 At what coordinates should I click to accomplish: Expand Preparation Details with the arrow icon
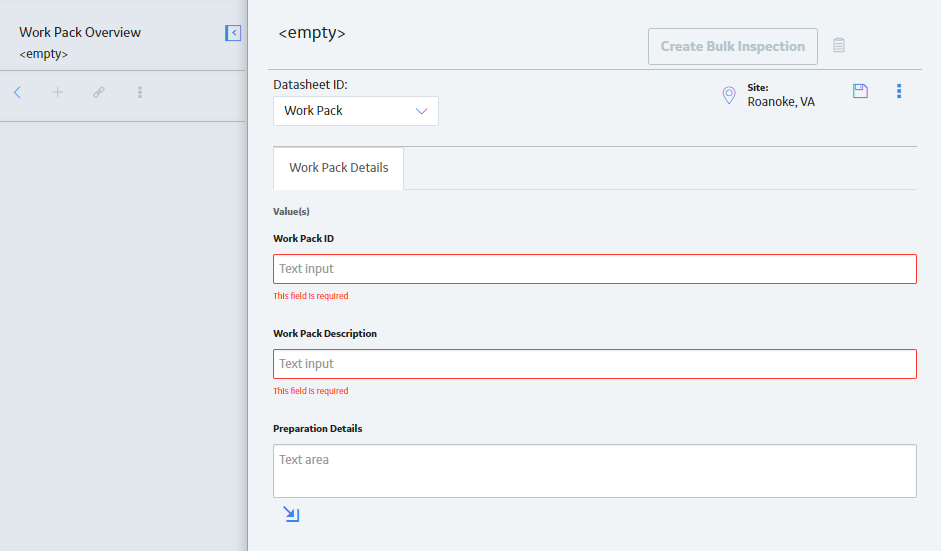pos(291,514)
